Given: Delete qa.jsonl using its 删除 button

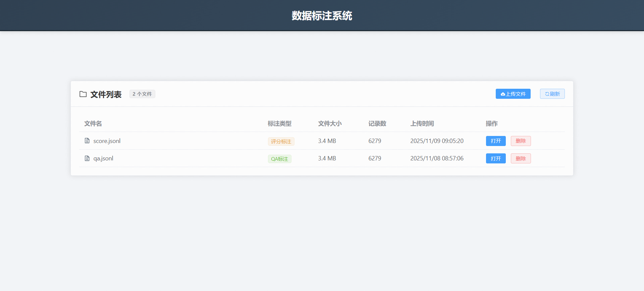Looking at the screenshot, I should (521, 158).
